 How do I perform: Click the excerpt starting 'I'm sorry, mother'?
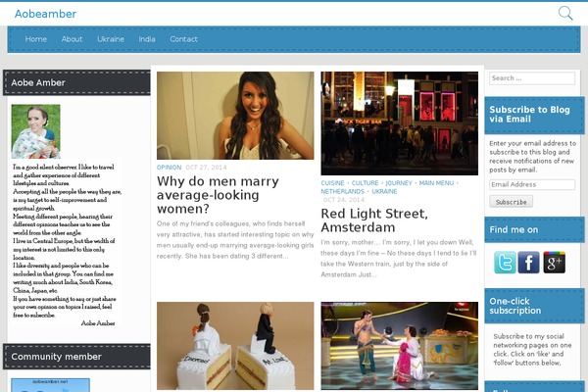coord(399,259)
